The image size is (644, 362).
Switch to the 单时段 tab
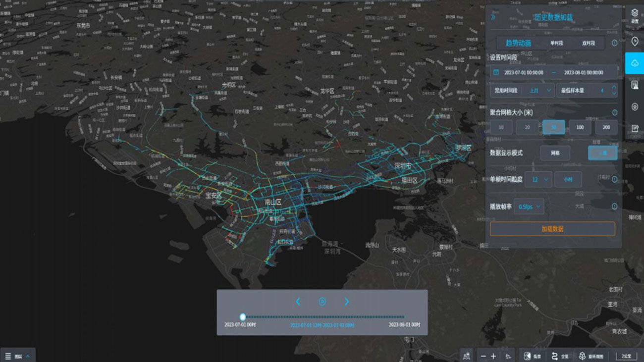tap(556, 43)
